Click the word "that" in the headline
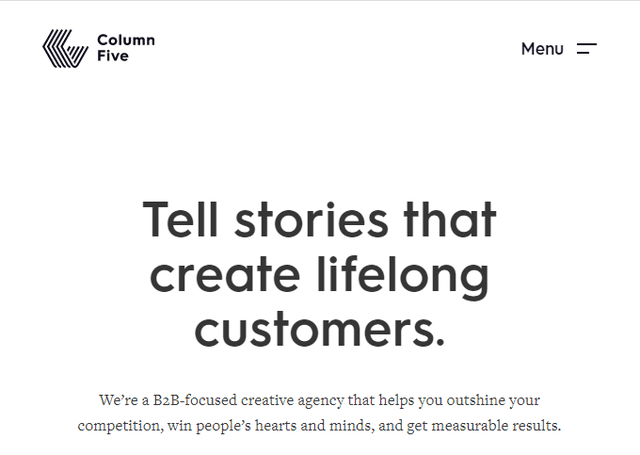 point(450,219)
